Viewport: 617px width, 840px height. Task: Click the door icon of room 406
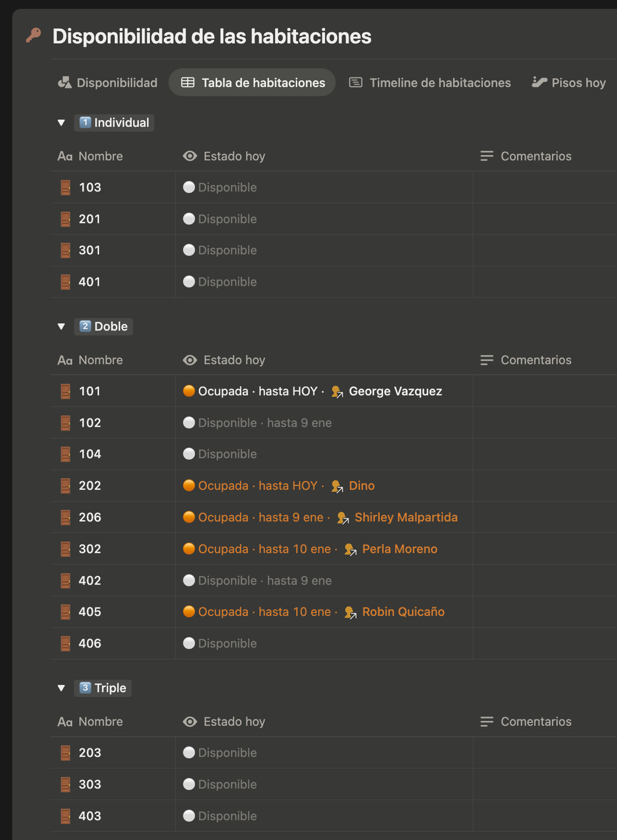pyautogui.click(x=66, y=644)
